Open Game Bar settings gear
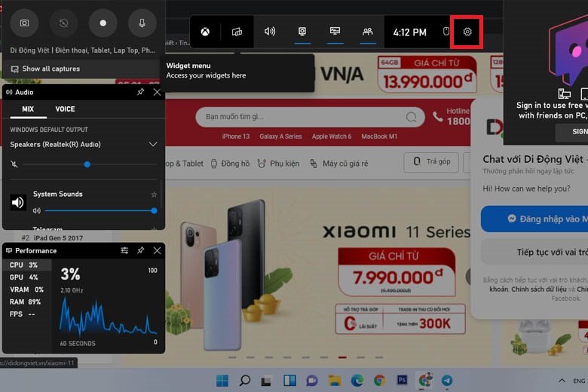The width and height of the screenshot is (588, 392). pyautogui.click(x=467, y=32)
